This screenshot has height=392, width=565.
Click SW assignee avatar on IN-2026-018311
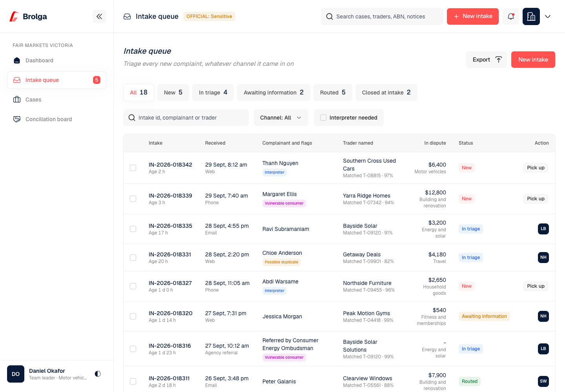click(x=543, y=381)
